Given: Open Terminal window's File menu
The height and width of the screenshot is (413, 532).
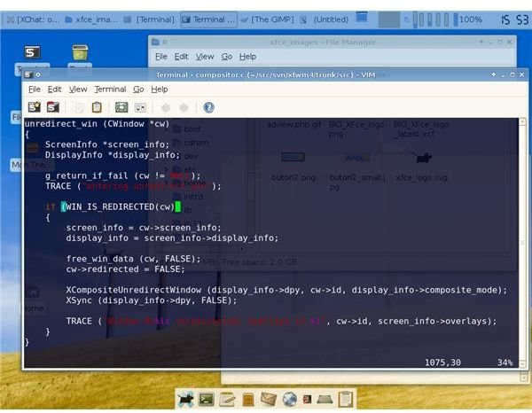Looking at the screenshot, I should pos(35,90).
